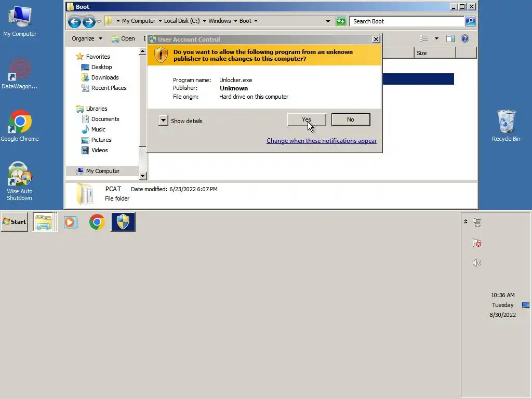Open the address bar history dropdown
532x399 pixels.
pyautogui.click(x=328, y=21)
